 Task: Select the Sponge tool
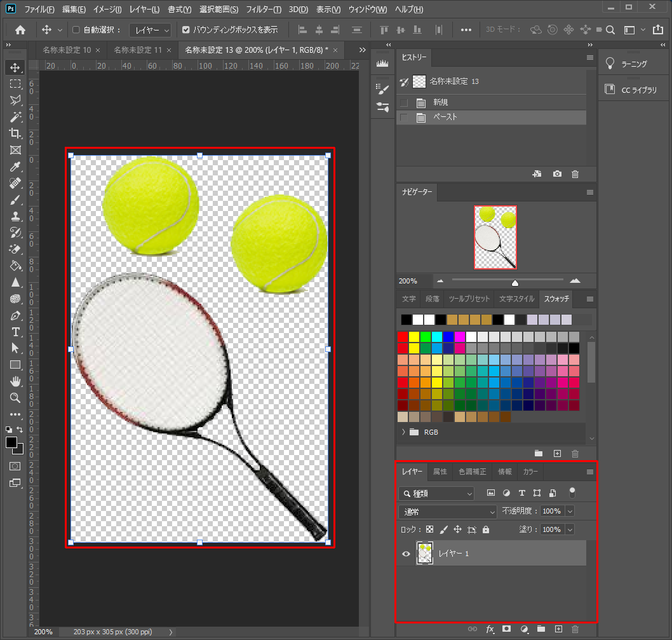[x=15, y=299]
